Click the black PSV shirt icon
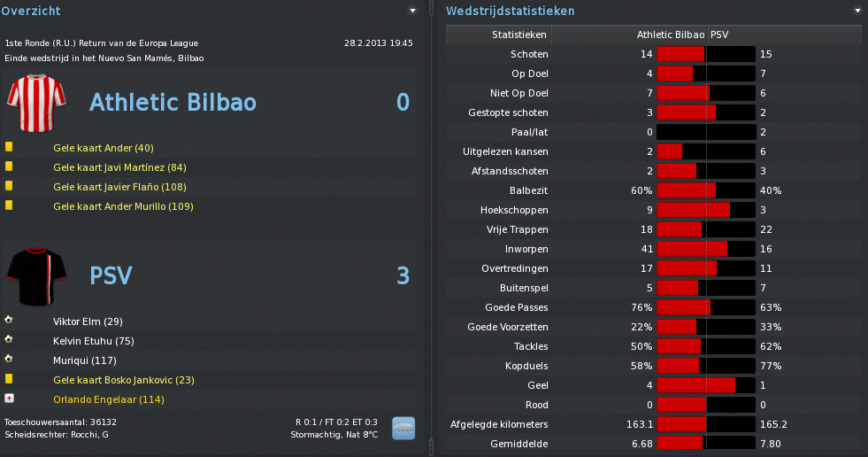This screenshot has height=457, width=868. tap(36, 277)
